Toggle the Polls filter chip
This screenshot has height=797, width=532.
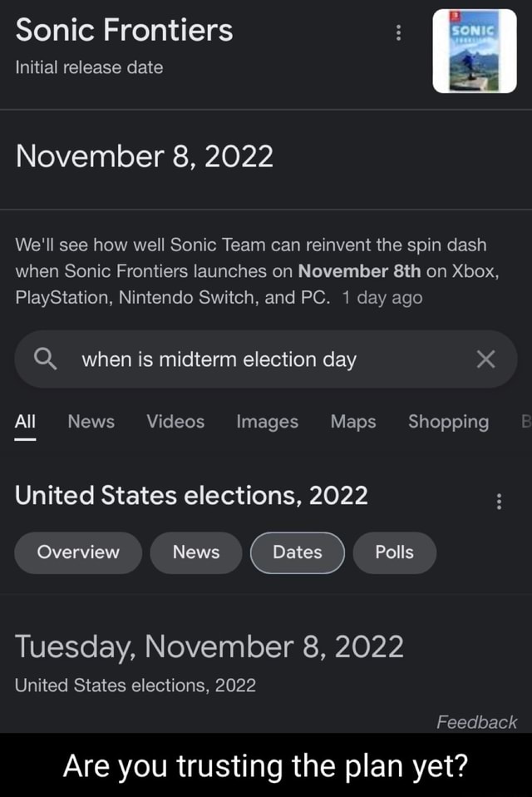click(394, 552)
